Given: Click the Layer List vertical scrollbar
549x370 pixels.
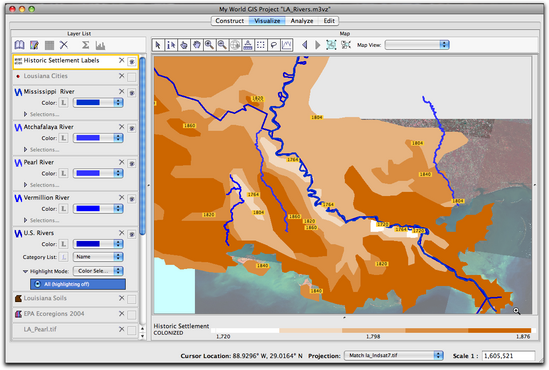Looking at the screenshot, I should click(x=142, y=146).
